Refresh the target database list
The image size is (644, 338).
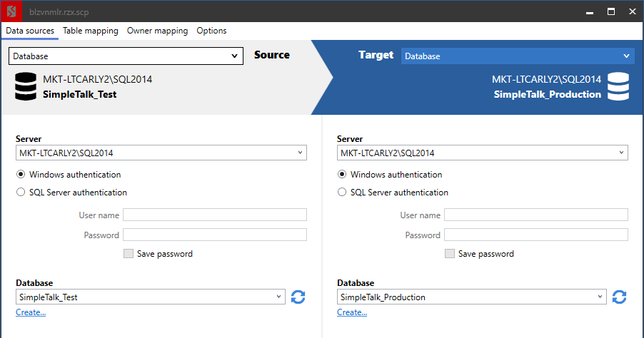pyautogui.click(x=619, y=297)
